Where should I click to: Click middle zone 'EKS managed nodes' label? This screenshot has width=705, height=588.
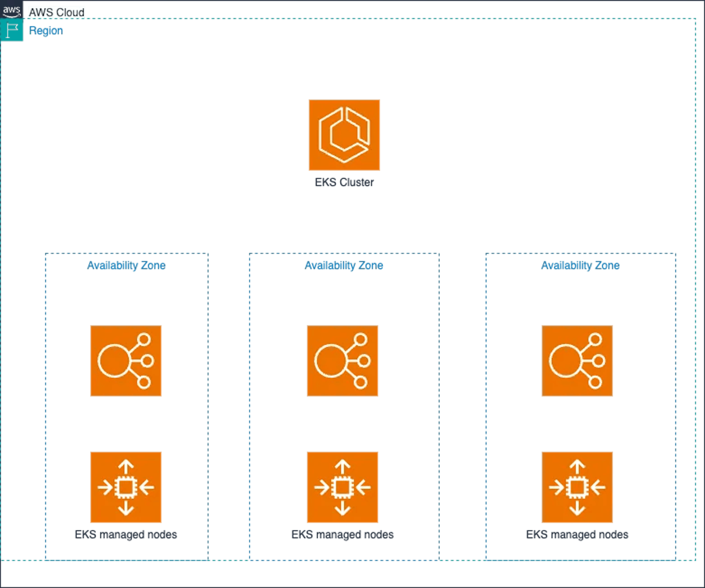(x=342, y=535)
